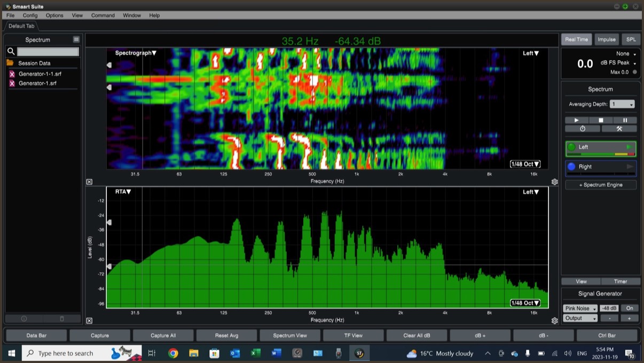Toggle the Right input blue indicator
The height and width of the screenshot is (363, 644).
point(571,167)
